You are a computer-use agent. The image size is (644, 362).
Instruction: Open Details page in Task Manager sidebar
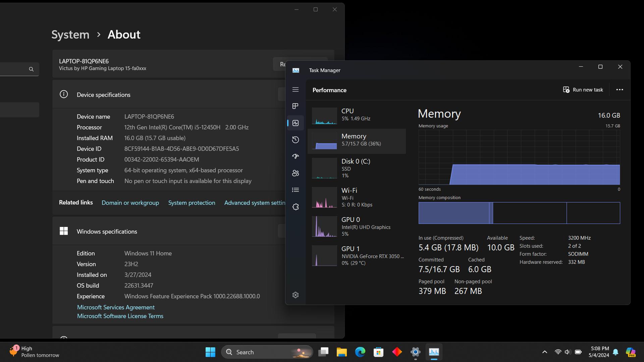pyautogui.click(x=295, y=190)
